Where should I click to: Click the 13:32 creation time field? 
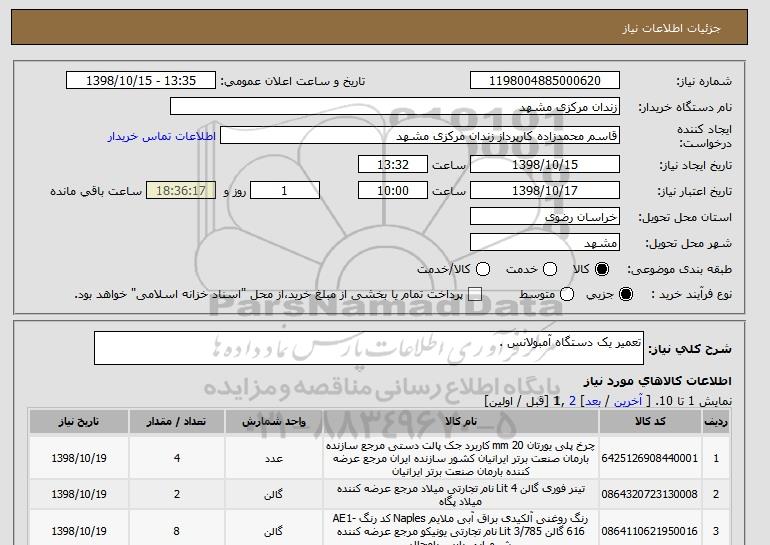(393, 164)
